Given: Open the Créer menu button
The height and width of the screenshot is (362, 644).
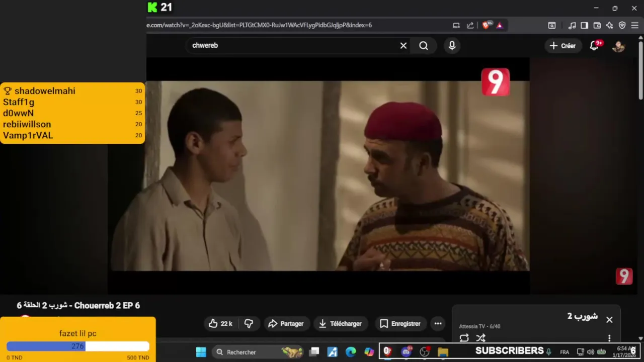Looking at the screenshot, I should [562, 46].
